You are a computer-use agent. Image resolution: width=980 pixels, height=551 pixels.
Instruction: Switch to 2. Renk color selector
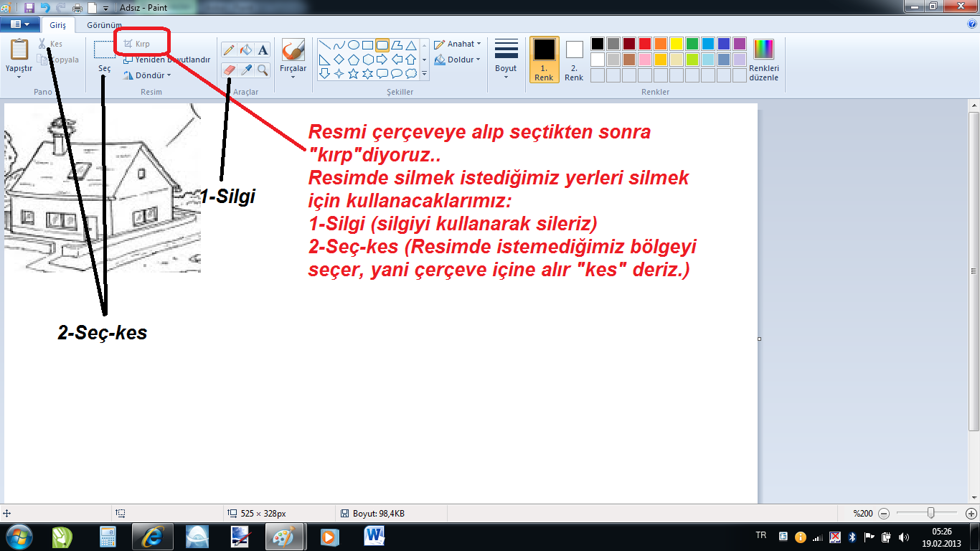(x=574, y=60)
